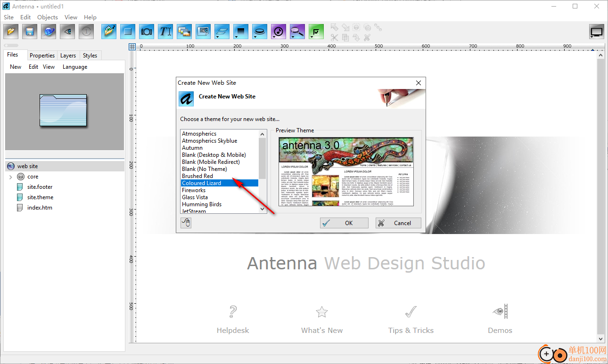Close the Create New Web Site dialog
The image size is (608, 364).
coord(418,83)
